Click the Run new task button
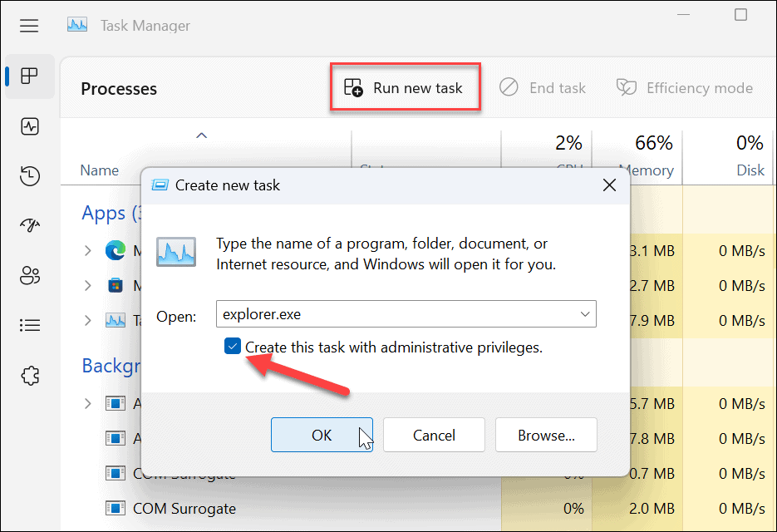777x532 pixels. click(405, 86)
